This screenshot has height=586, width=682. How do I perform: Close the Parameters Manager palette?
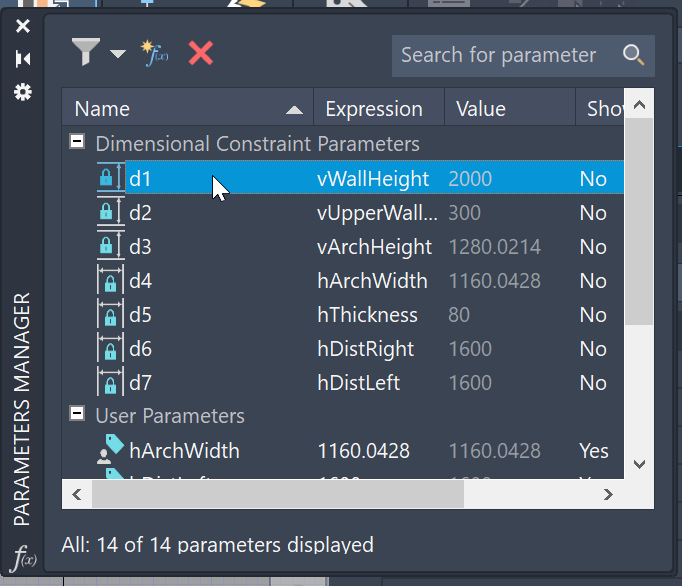23,26
